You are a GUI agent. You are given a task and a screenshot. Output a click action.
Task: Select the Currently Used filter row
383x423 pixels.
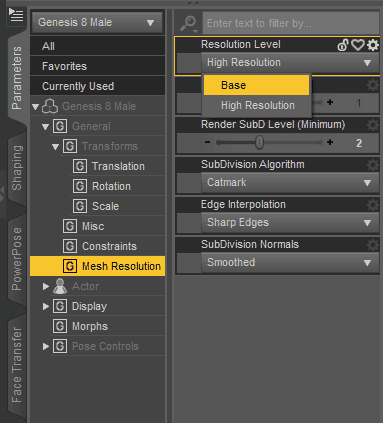pyautogui.click(x=98, y=86)
